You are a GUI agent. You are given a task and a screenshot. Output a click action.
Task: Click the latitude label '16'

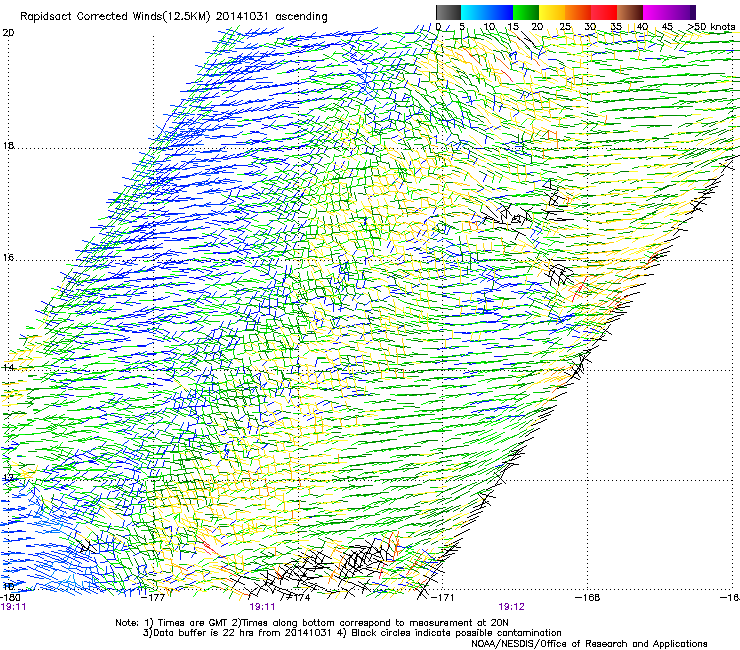tap(8, 258)
